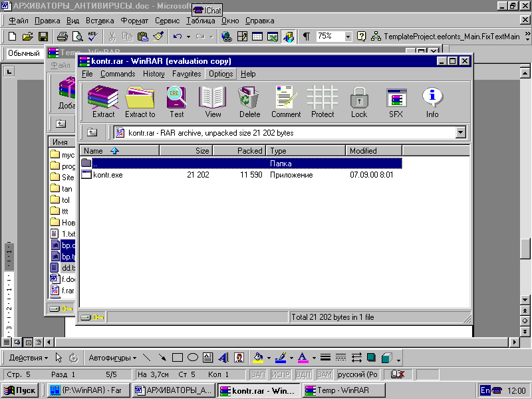Expand the kontr.rar archive path dropdown

460,132
